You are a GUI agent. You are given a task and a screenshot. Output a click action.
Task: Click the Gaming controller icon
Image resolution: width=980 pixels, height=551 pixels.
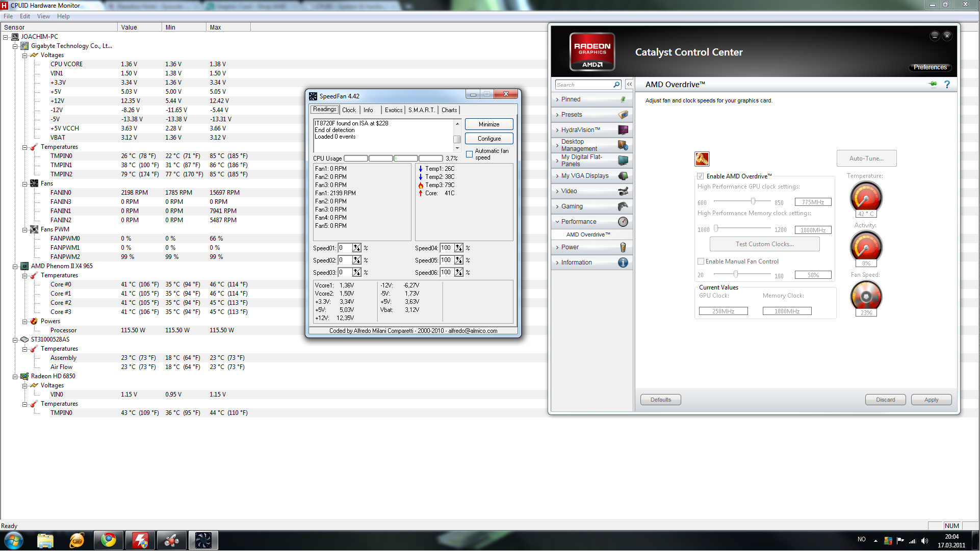pyautogui.click(x=623, y=206)
